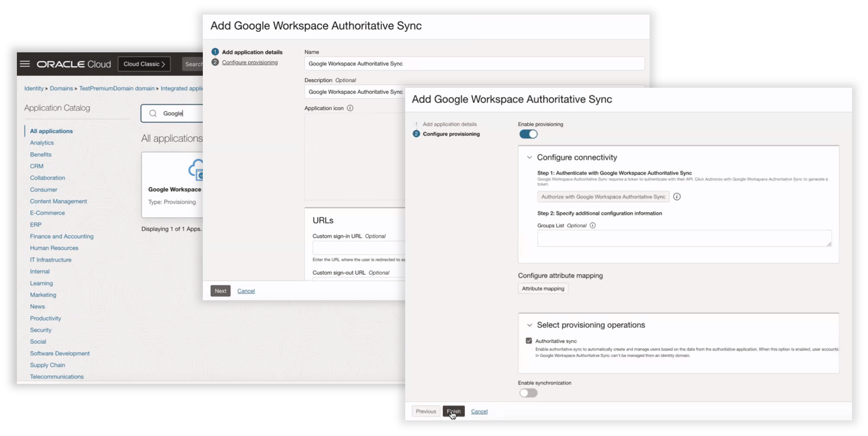868x436 pixels.
Task: Open the Attribute mapping dialog
Action: [x=543, y=288]
